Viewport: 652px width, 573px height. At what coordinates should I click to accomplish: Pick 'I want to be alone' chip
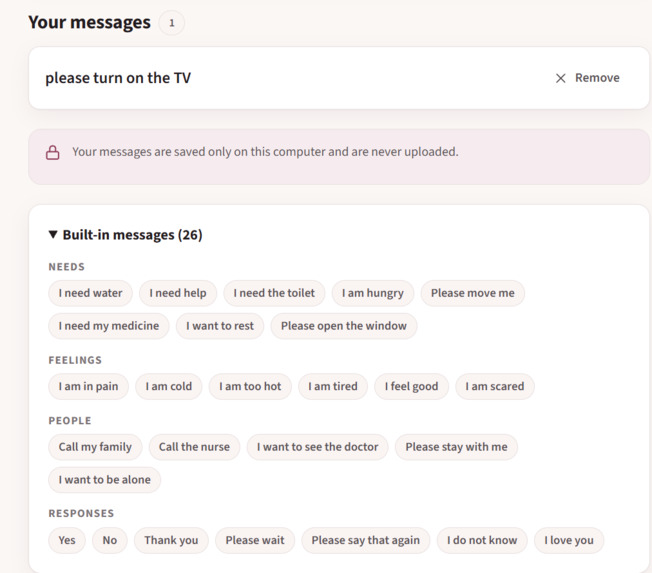coord(104,480)
